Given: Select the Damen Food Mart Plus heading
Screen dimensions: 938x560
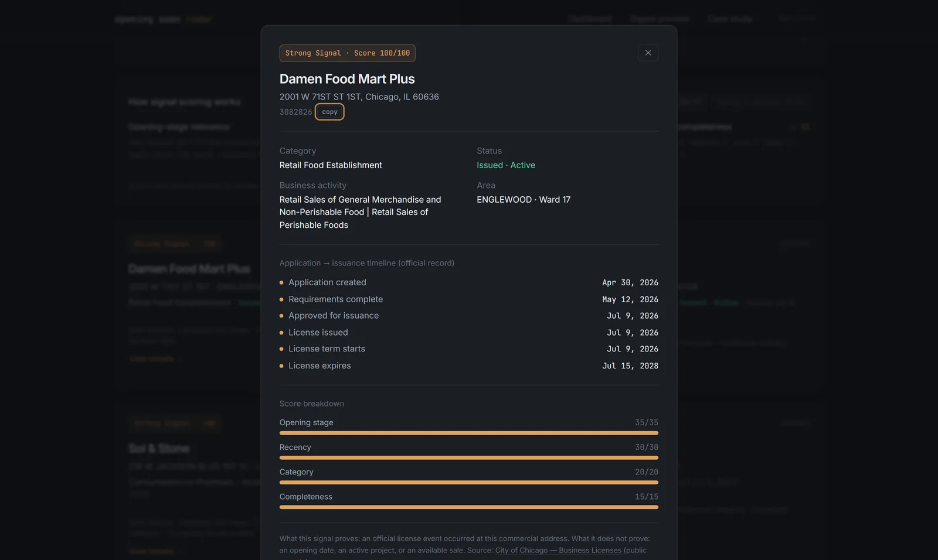Looking at the screenshot, I should [x=347, y=79].
